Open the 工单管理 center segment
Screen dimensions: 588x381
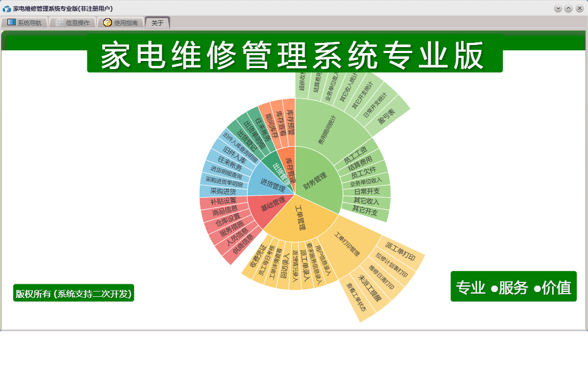click(300, 219)
